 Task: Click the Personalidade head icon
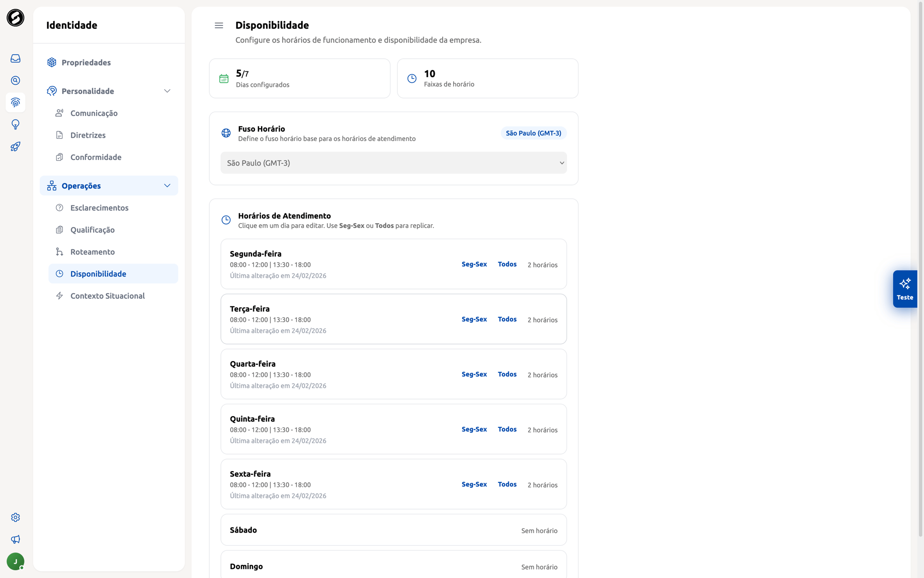pos(52,91)
